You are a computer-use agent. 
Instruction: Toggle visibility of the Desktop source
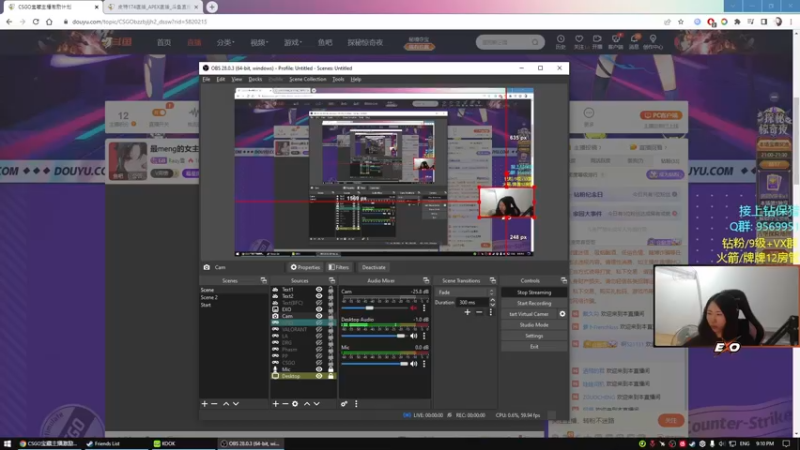pyautogui.click(x=319, y=376)
